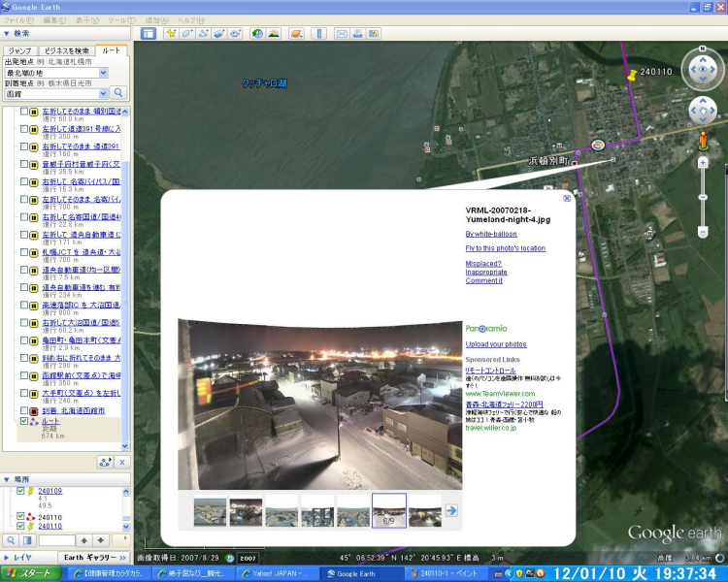Collapse the 場所 places panel
Image resolution: width=728 pixels, height=582 pixels.
(7, 479)
